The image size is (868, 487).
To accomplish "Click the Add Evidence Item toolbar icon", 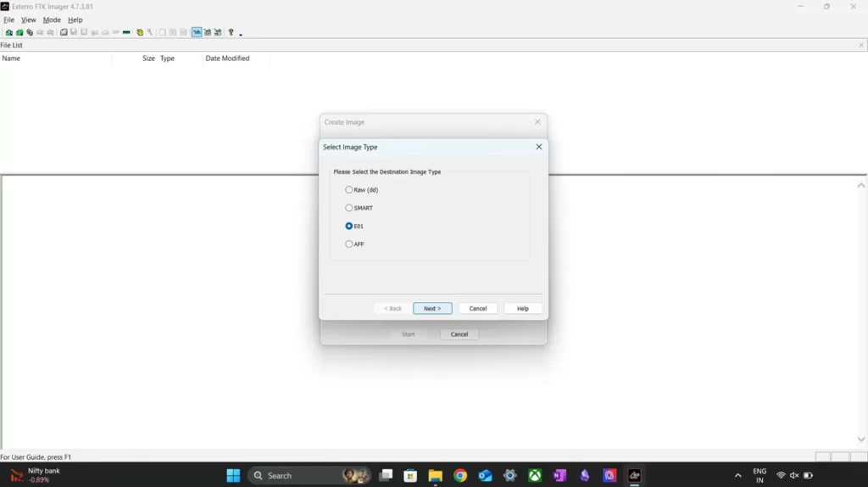I will click(x=8, y=32).
